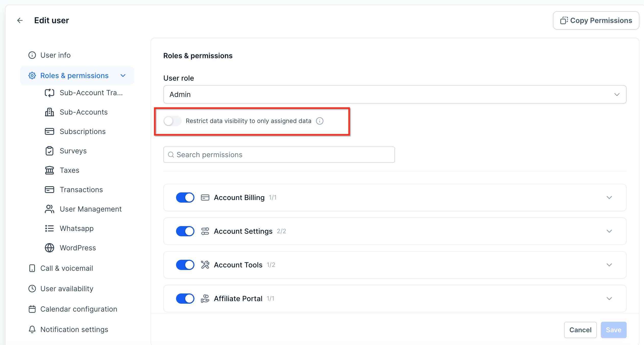The image size is (644, 345).
Task: Select Calendar configuration in sidebar
Action: pos(73,309)
